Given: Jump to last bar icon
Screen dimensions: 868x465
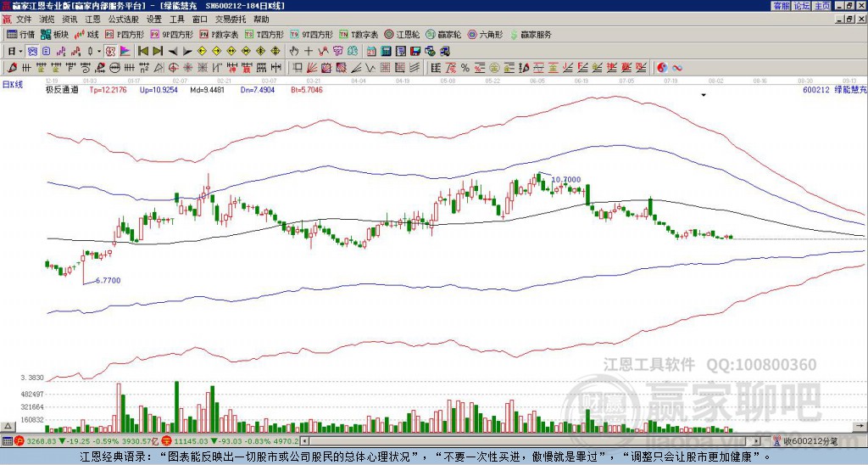Looking at the screenshot, I should tap(158, 52).
